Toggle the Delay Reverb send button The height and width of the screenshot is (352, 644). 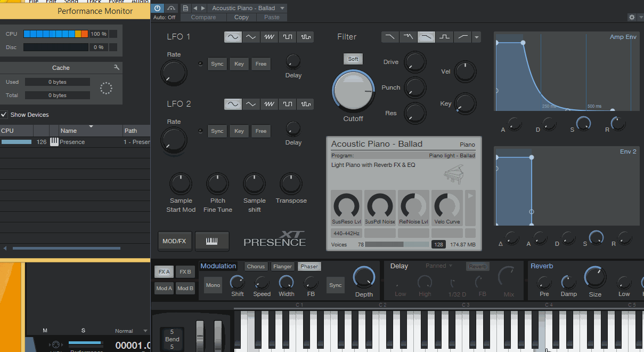coord(478,267)
